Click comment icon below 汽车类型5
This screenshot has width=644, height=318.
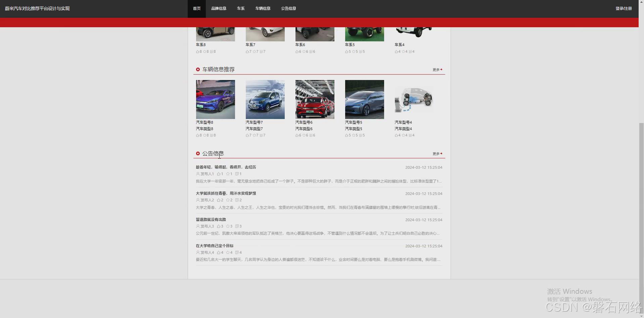coord(361,136)
